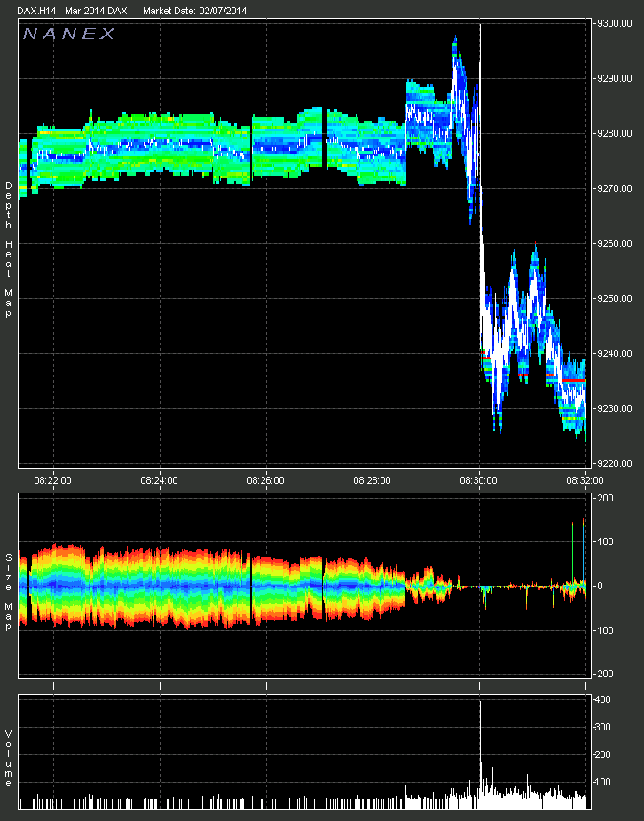Click the Size Map -100 axis label
This screenshot has height=821, width=644.
(x=605, y=630)
